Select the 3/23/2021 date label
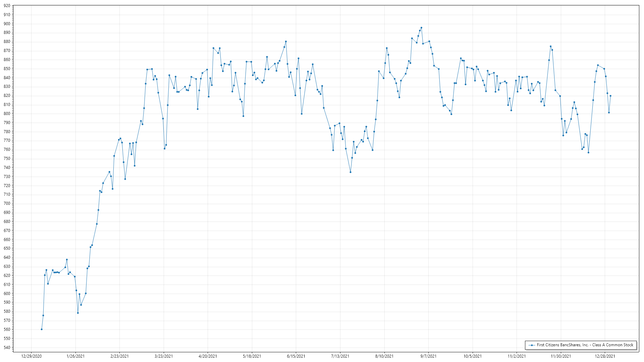The height and width of the screenshot is (362, 644). tap(164, 356)
